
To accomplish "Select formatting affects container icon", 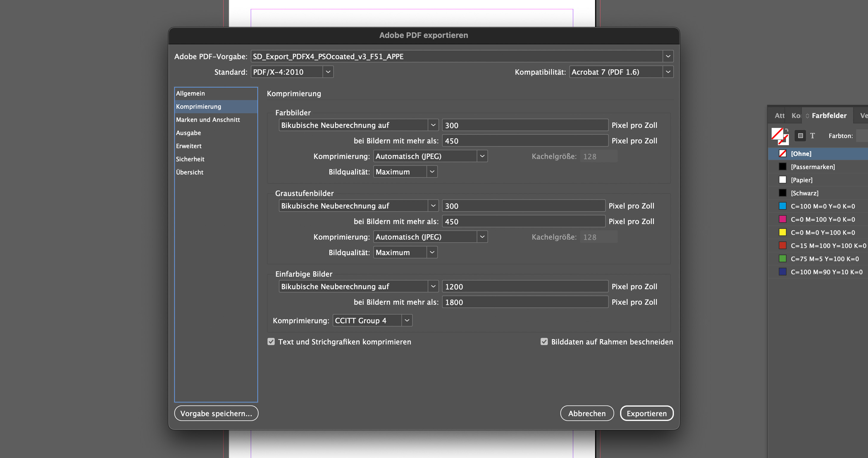I will 800,136.
